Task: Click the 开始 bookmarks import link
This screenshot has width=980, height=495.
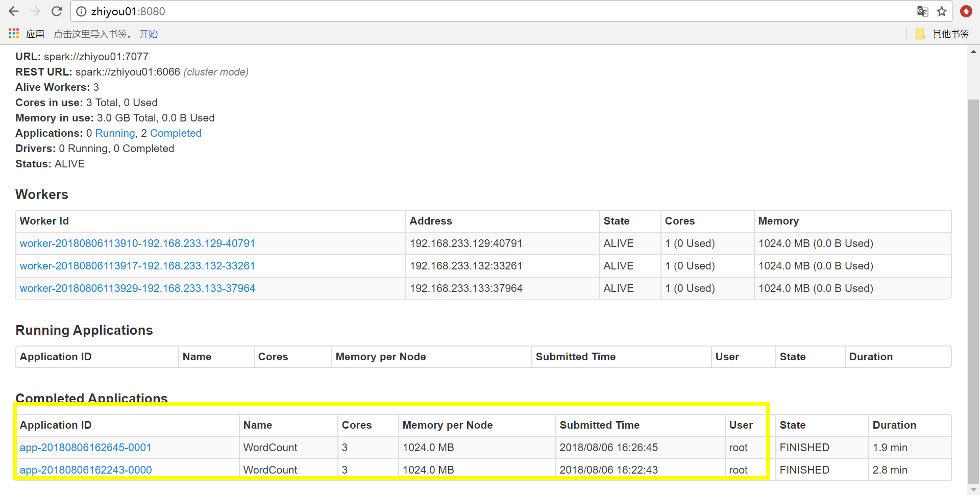Action: [x=148, y=34]
